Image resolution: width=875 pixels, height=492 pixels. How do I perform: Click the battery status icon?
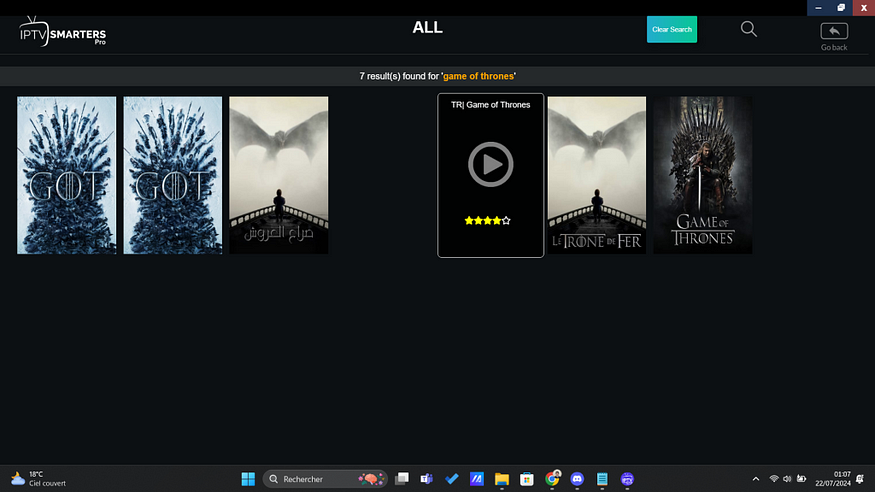click(801, 479)
